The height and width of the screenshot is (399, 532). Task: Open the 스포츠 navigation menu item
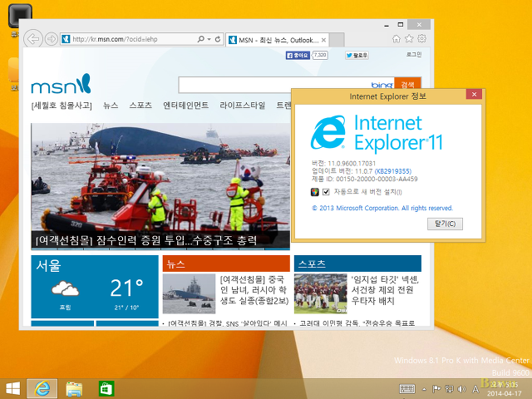pos(140,106)
